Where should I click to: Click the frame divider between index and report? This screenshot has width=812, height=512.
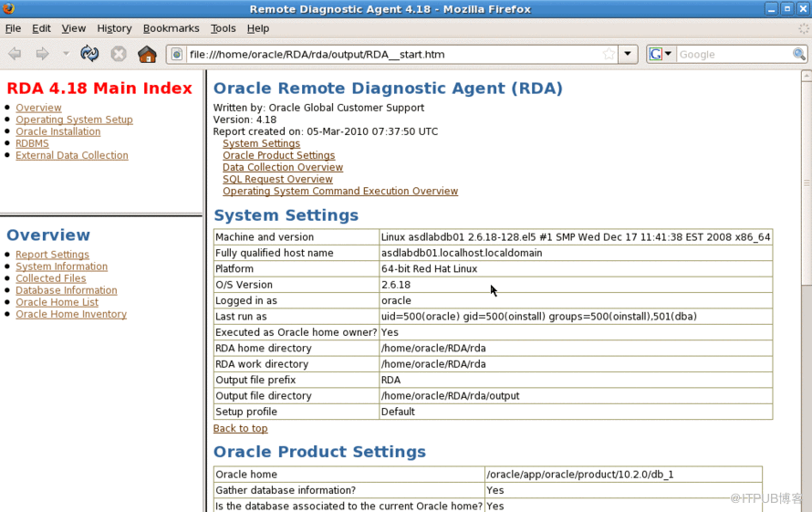pos(205,290)
